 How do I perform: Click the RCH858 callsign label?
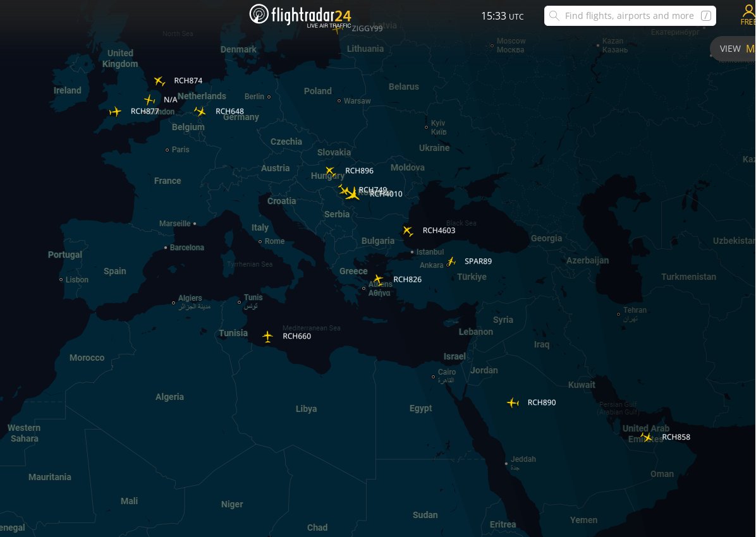click(x=676, y=437)
